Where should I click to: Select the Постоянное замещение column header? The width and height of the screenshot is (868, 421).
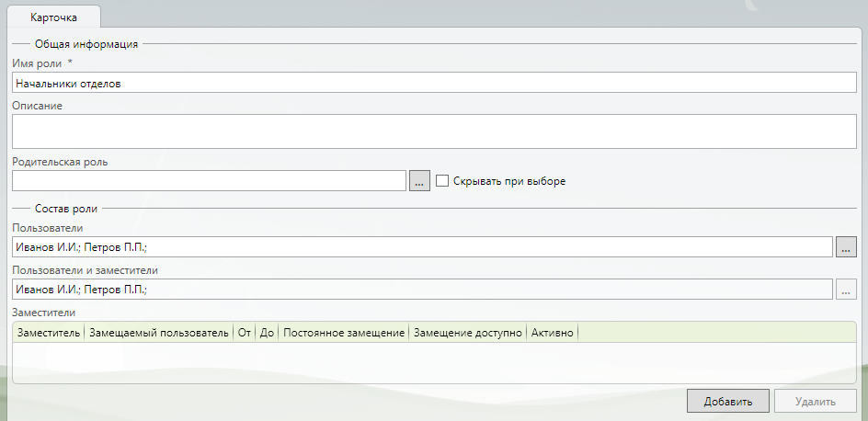tap(345, 332)
